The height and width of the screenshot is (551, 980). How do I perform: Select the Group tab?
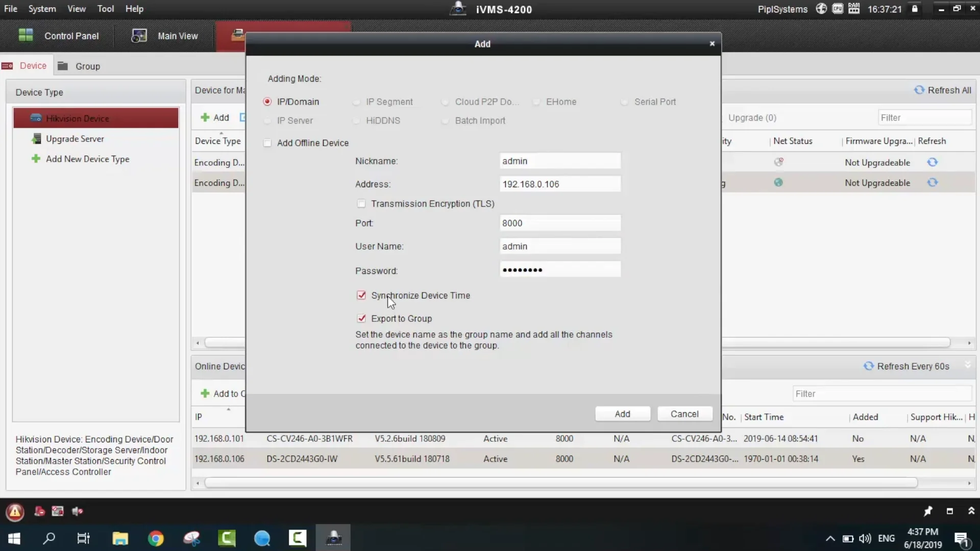tap(79, 66)
